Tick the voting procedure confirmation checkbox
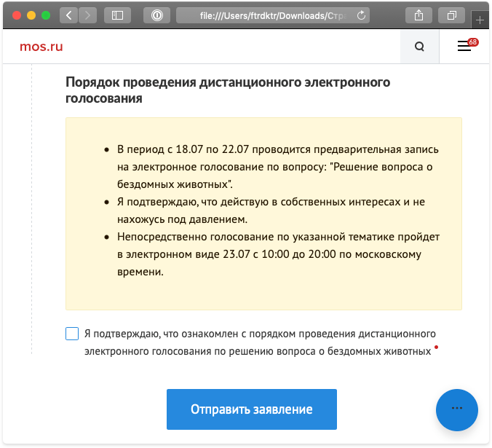492x448 pixels. [72, 334]
